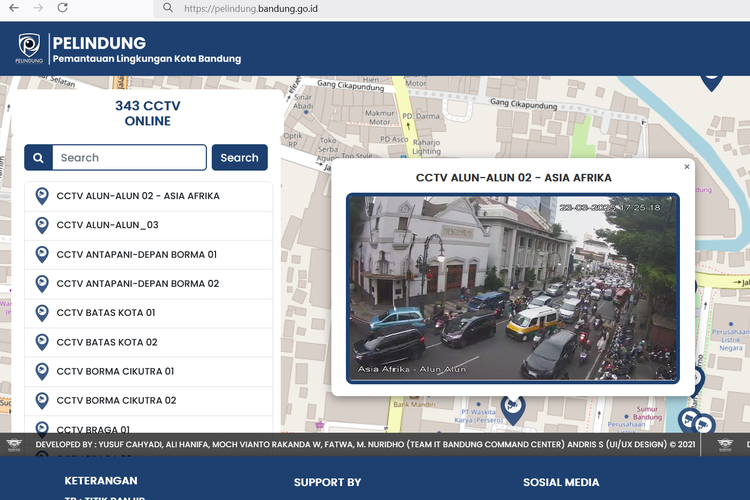Click the pelindung.bandung.go.id address bar
Screen dimensions: 750x500
coord(450,8)
